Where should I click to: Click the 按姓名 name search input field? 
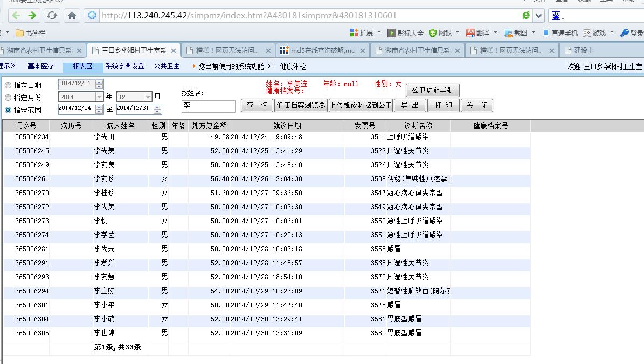208,106
